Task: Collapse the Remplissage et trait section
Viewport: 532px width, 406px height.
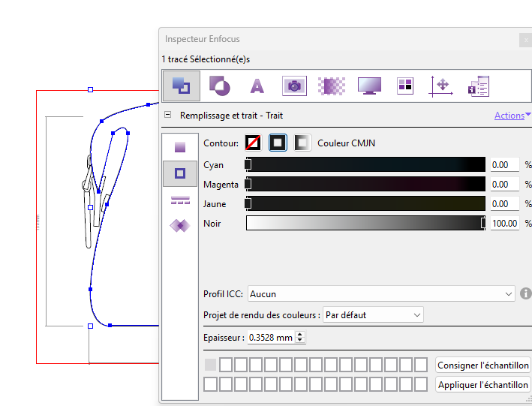Action: (167, 115)
